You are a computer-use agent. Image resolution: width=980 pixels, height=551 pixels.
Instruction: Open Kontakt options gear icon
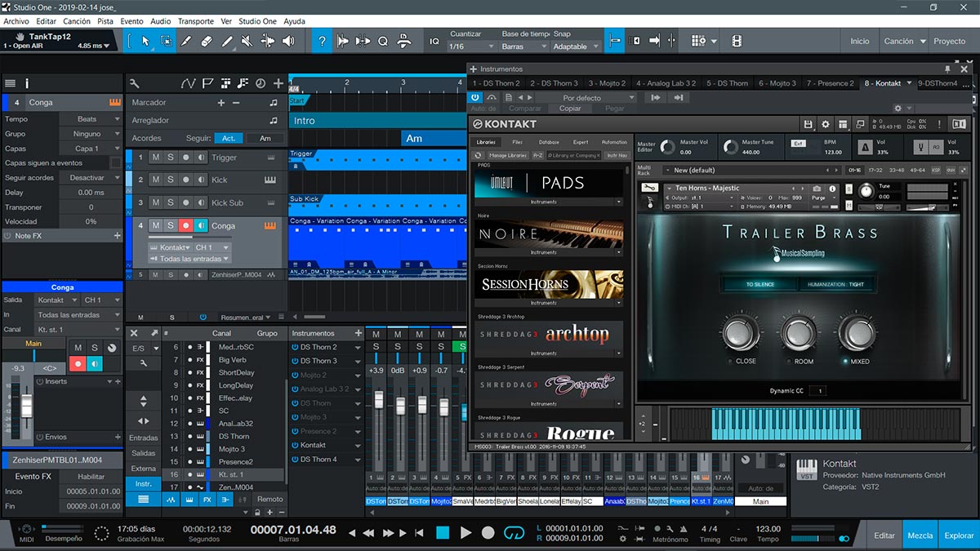[x=825, y=124]
